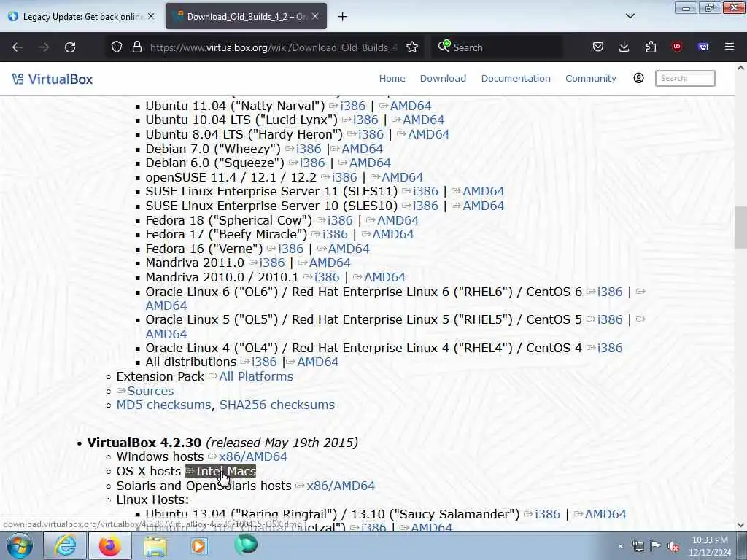Download Fedora 17 Beefy Miracle i386 package
The width and height of the screenshot is (747, 560).
(x=335, y=234)
